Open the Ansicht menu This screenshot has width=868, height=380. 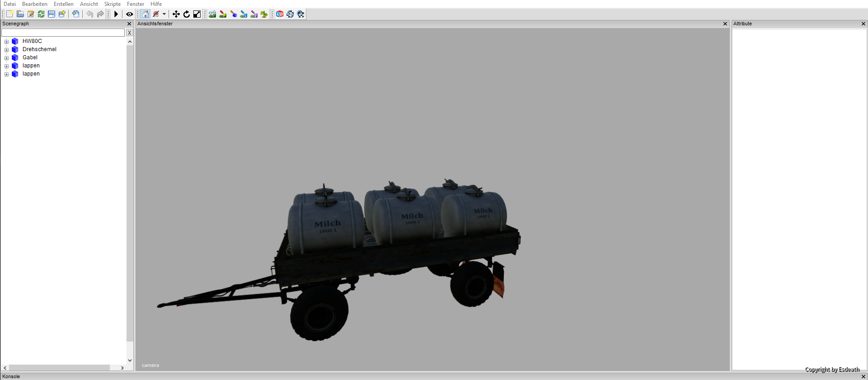[x=89, y=4]
